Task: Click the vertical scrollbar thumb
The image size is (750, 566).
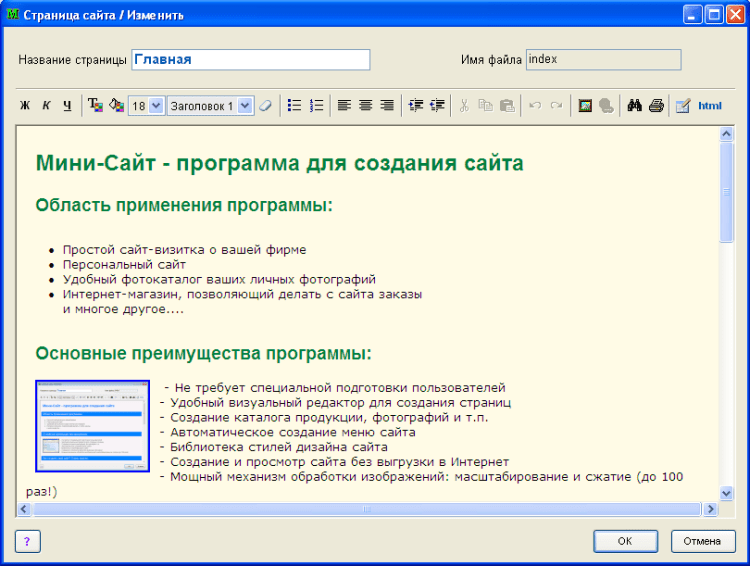Action: coord(726,192)
